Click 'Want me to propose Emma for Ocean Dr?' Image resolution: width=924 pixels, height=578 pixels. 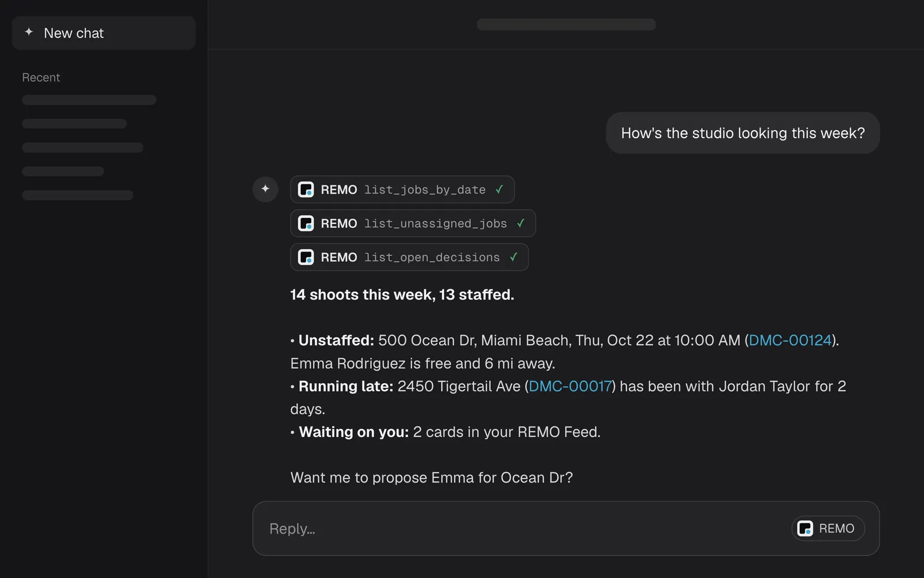[431, 477]
